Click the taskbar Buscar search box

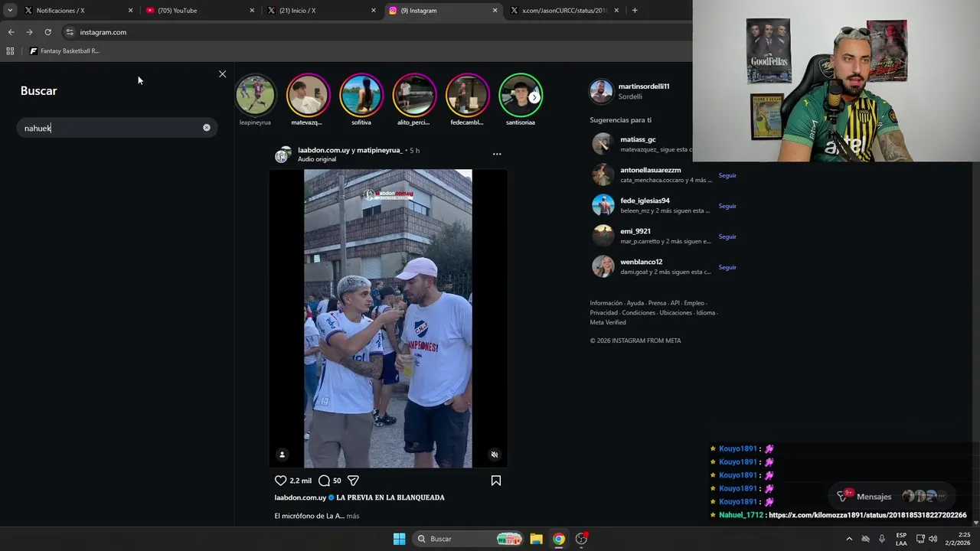[468, 539]
